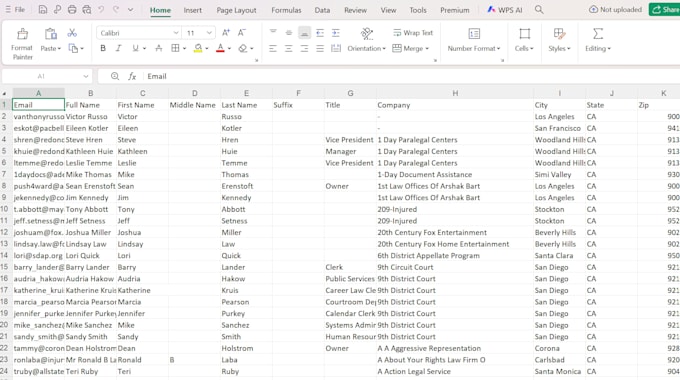Open WPS AI
Viewport: 680px width, 380px height.
[504, 10]
